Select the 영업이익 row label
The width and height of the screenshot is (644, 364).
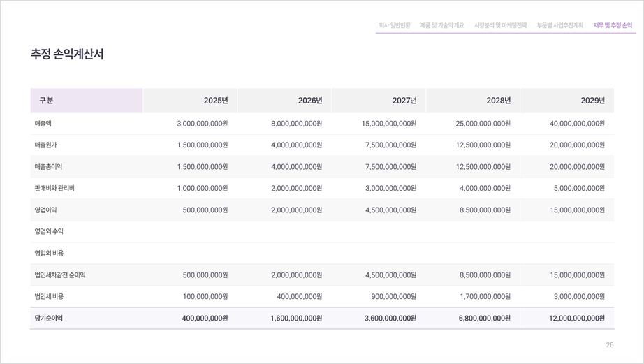(x=45, y=210)
